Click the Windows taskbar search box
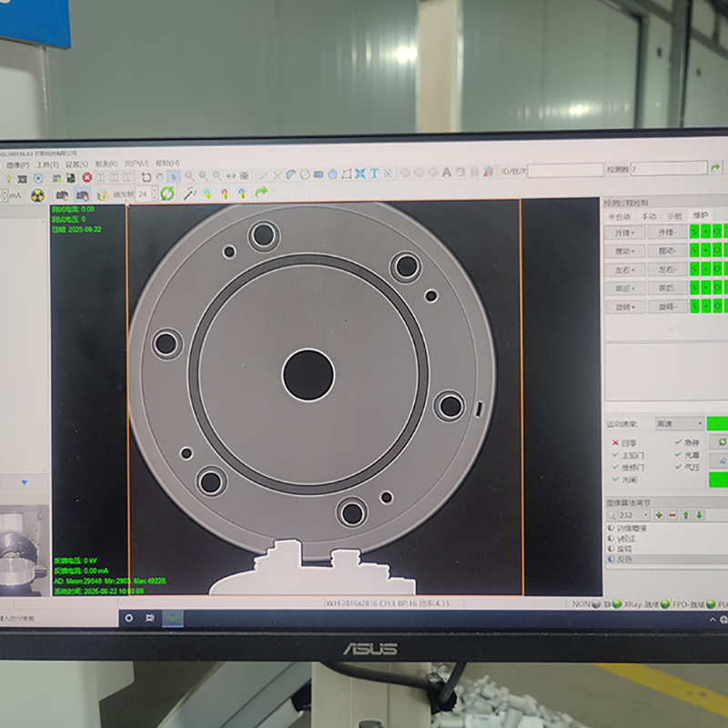Screen dimensions: 728x728 58,619
